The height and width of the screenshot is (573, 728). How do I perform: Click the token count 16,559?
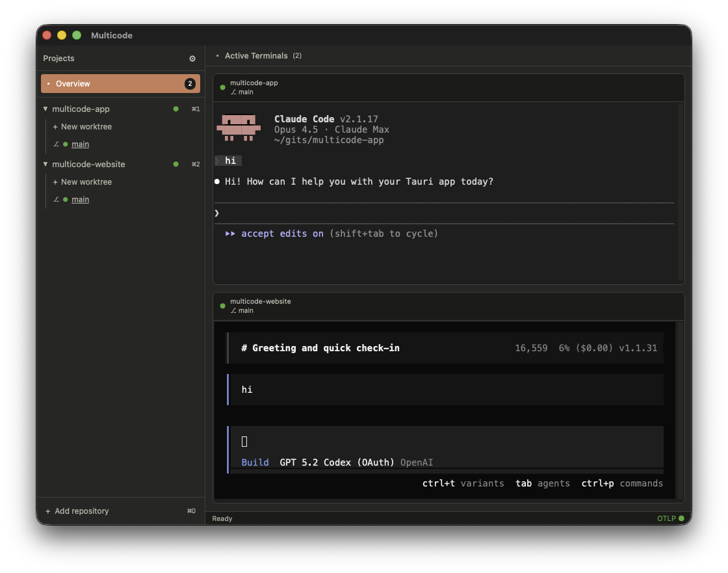pyautogui.click(x=531, y=348)
